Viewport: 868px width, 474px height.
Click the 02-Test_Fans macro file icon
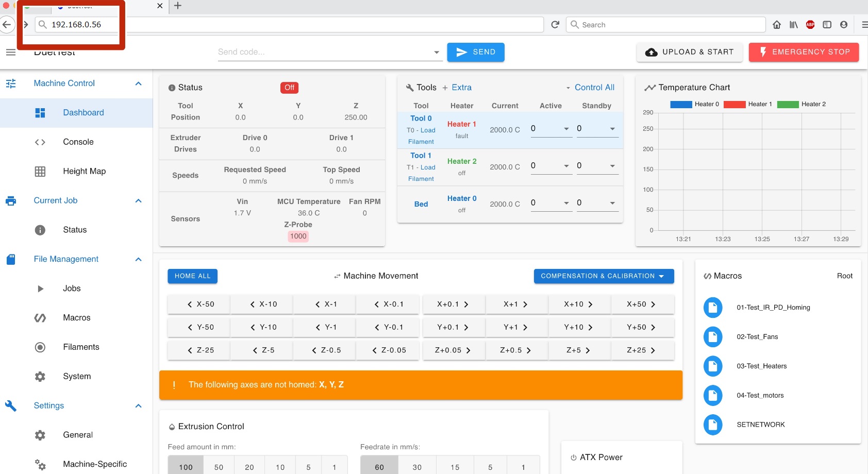(713, 337)
